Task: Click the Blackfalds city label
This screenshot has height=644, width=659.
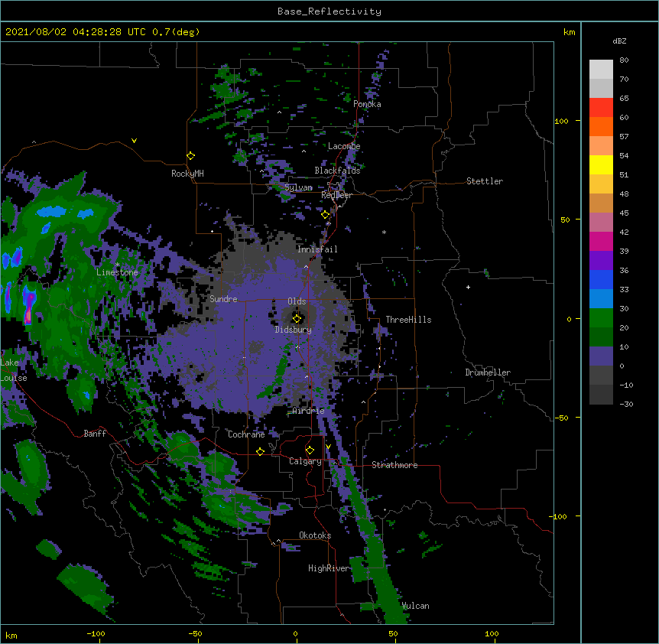Action: point(337,171)
